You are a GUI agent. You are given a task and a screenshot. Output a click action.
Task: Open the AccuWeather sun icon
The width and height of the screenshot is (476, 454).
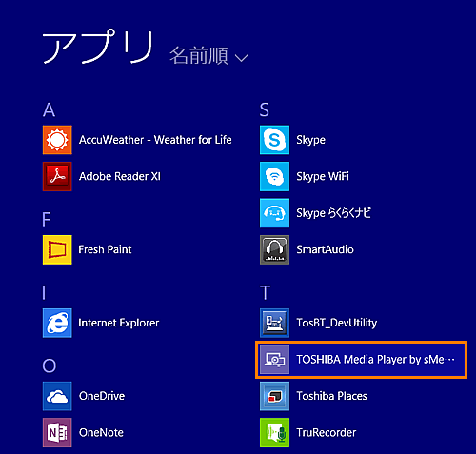[x=57, y=140]
